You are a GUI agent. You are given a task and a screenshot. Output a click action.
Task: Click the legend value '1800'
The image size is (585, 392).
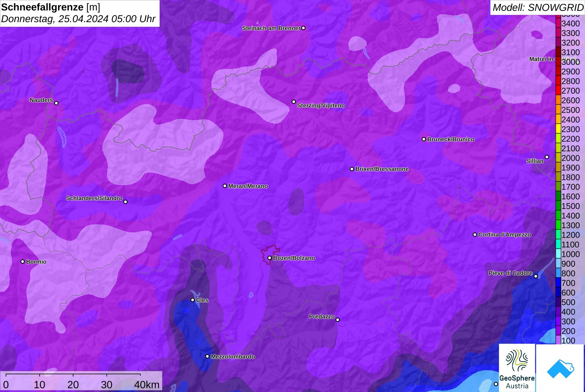click(x=571, y=177)
